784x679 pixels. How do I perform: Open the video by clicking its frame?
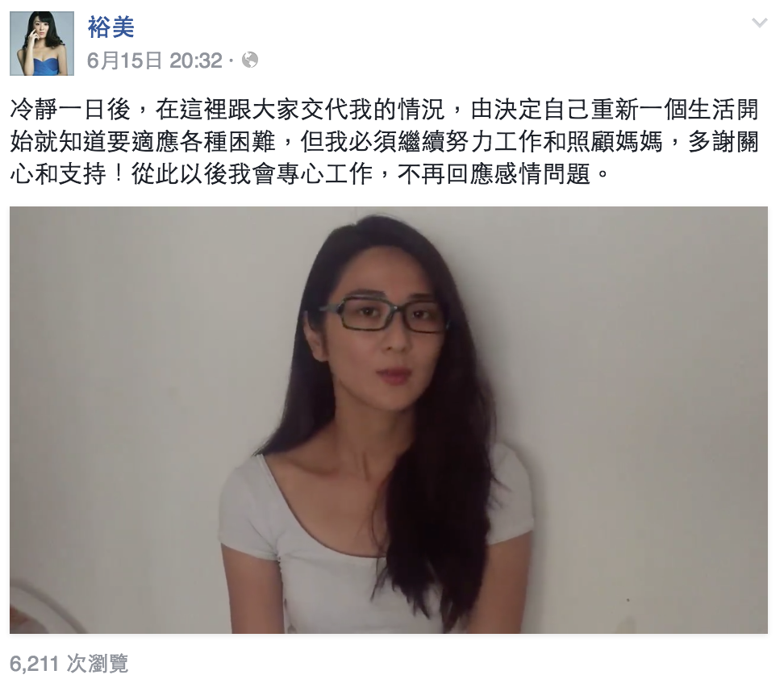coord(389,420)
